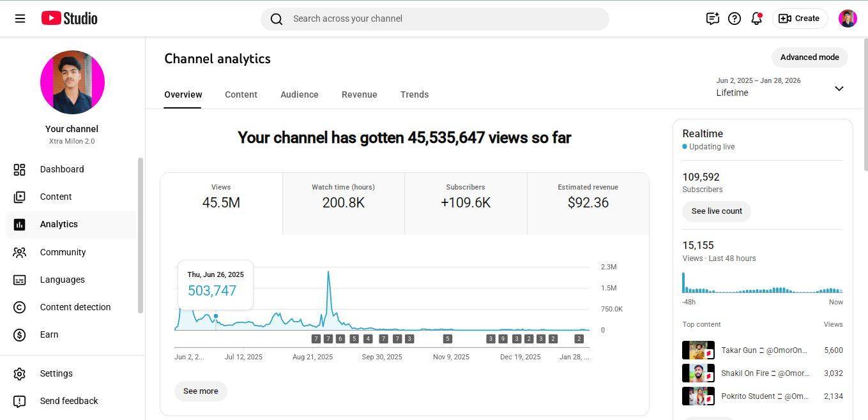
Task: Click the account avatar in top right
Action: point(848,19)
